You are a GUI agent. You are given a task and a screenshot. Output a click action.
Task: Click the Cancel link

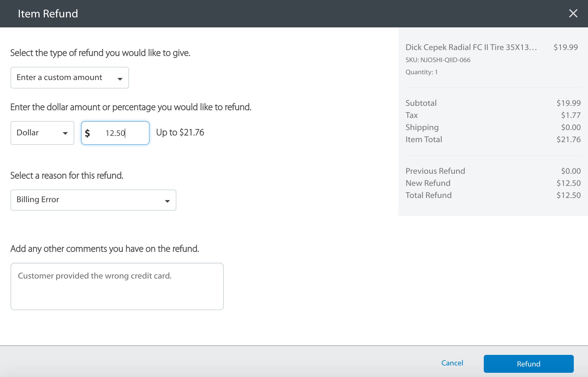(452, 363)
